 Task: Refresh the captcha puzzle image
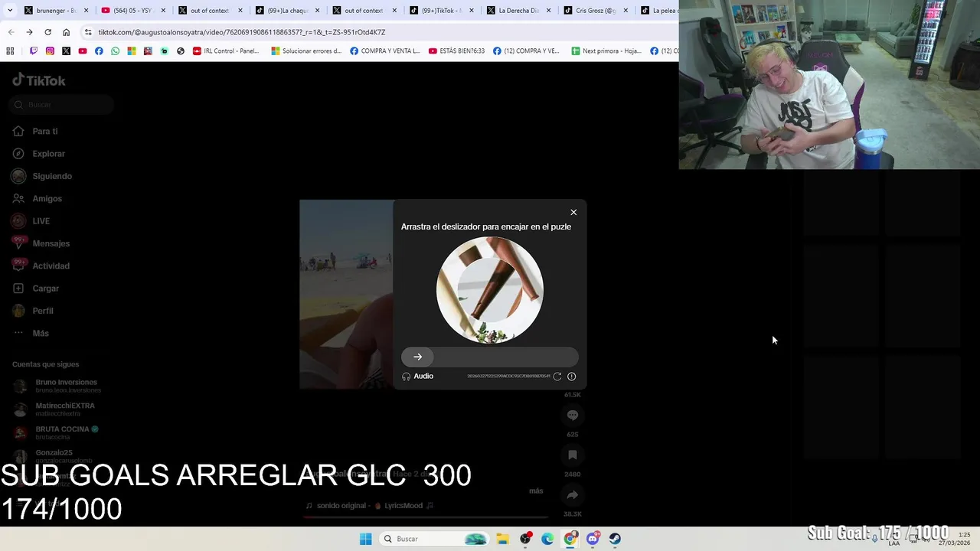557,377
